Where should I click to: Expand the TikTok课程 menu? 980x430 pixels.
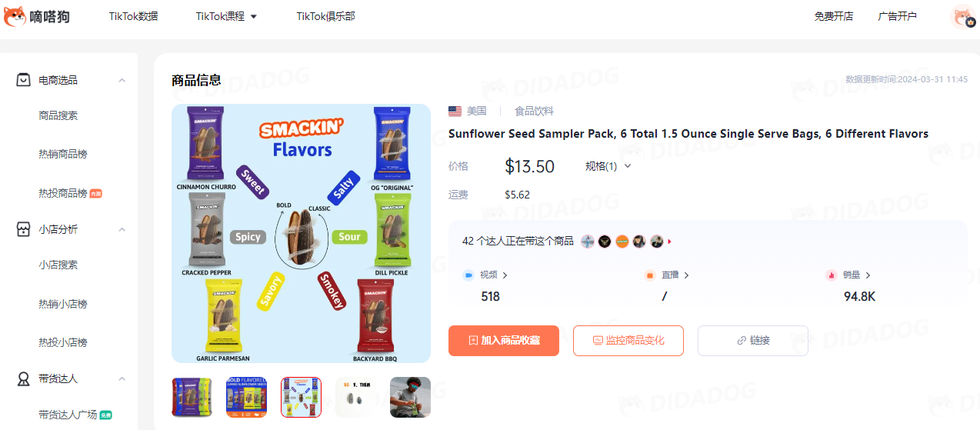(226, 16)
